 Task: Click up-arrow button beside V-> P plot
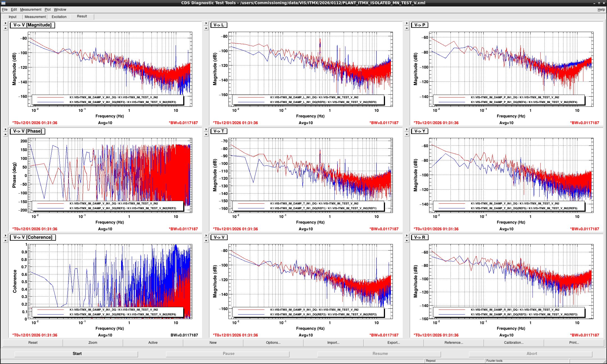pyautogui.click(x=407, y=28)
